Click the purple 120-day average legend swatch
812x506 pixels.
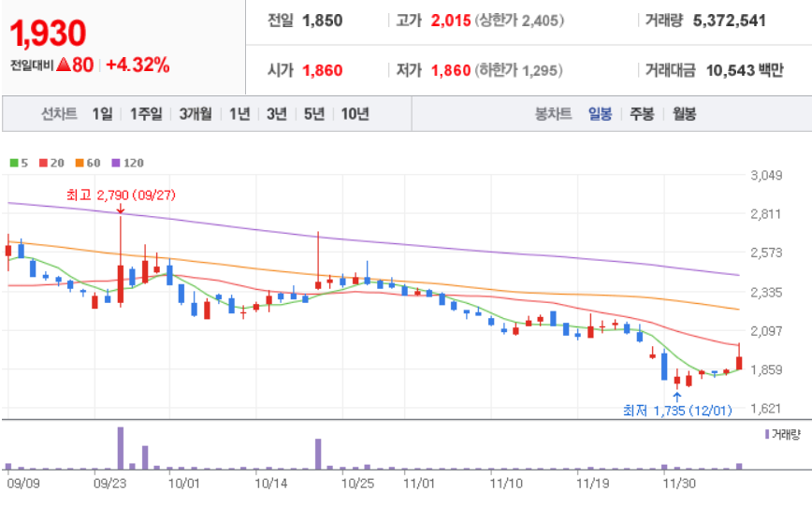click(x=116, y=163)
